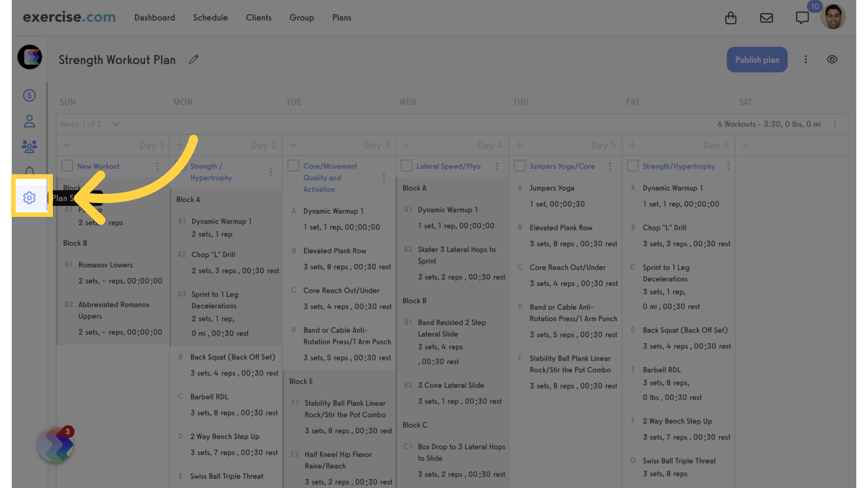The height and width of the screenshot is (488, 868).
Task: Go to the Schedule menu
Action: 210,18
